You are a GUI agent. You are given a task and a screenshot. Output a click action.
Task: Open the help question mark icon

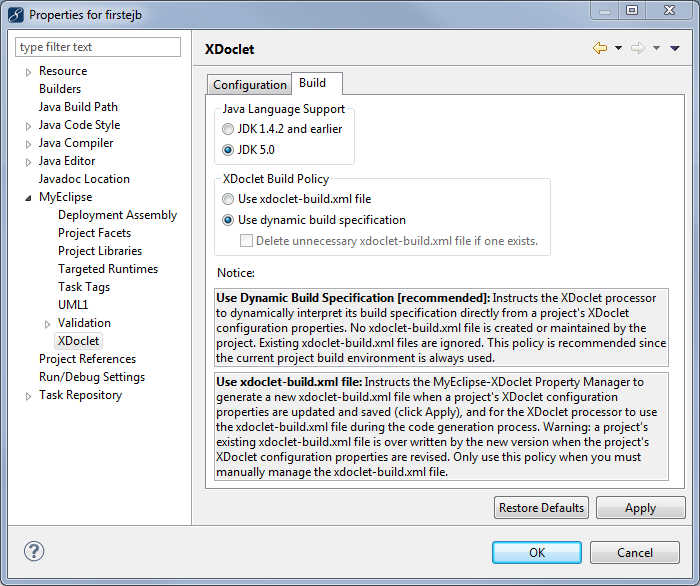(x=34, y=551)
